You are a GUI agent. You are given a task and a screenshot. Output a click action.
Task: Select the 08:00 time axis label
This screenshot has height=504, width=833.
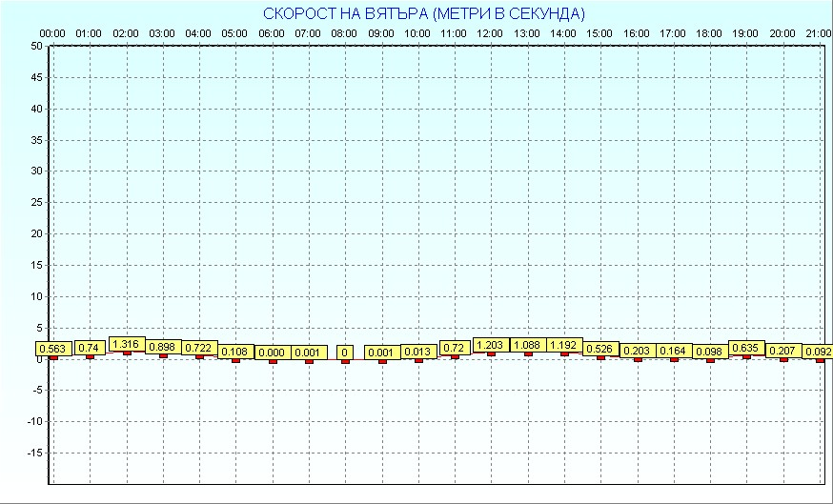[344, 33]
